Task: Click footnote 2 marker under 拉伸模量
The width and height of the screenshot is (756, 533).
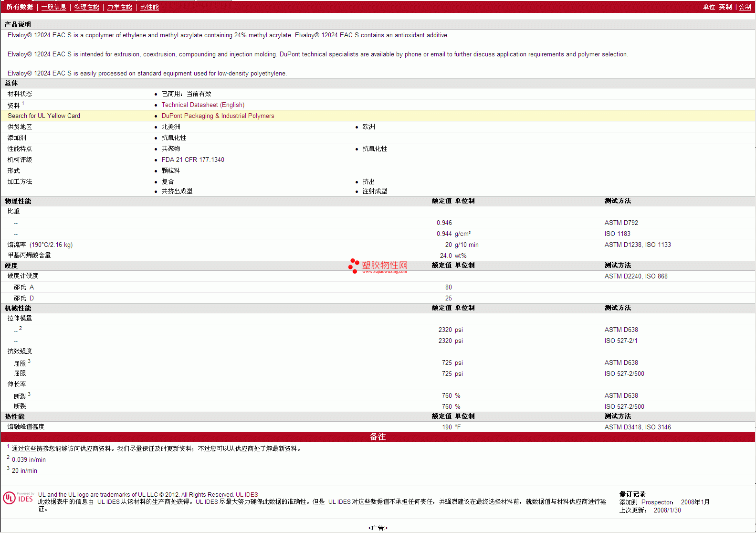Action: pyautogui.click(x=21, y=328)
